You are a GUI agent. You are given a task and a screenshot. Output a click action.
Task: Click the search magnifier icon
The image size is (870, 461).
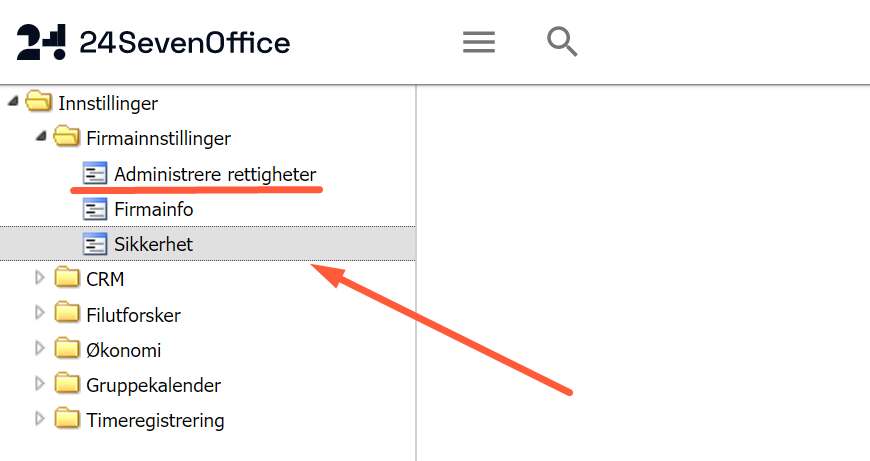(562, 42)
